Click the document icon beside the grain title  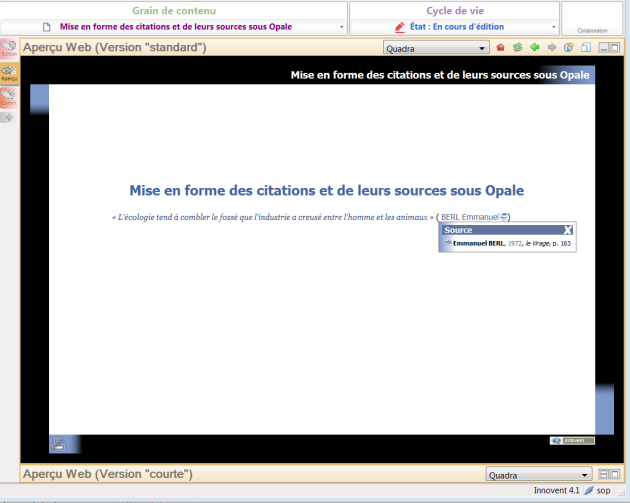point(47,27)
